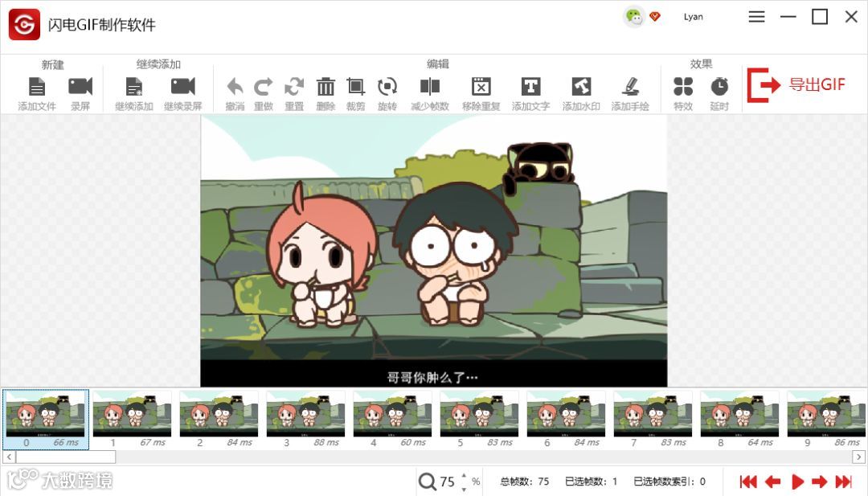Click the main GIF preview canvas
This screenshot has width=868, height=496.
[433, 251]
